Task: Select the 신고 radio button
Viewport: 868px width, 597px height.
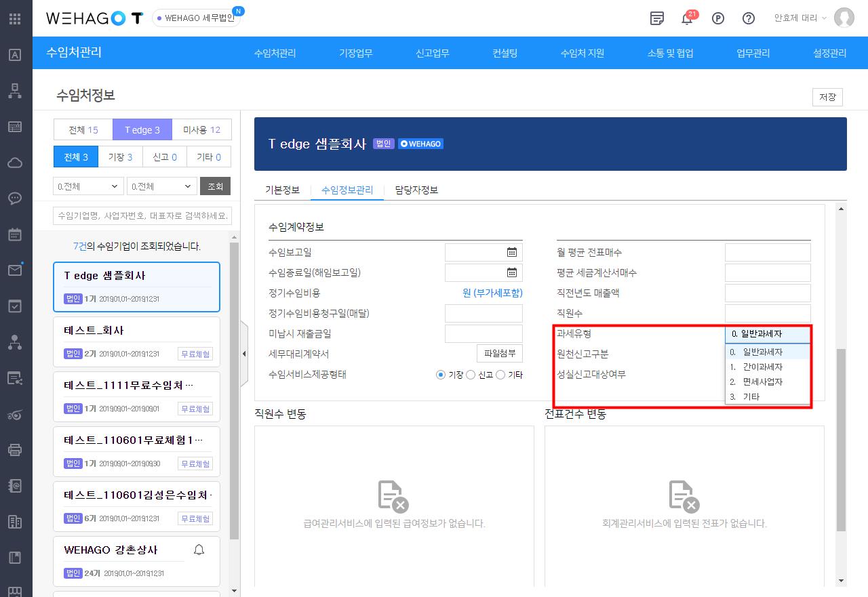Action: tap(471, 375)
